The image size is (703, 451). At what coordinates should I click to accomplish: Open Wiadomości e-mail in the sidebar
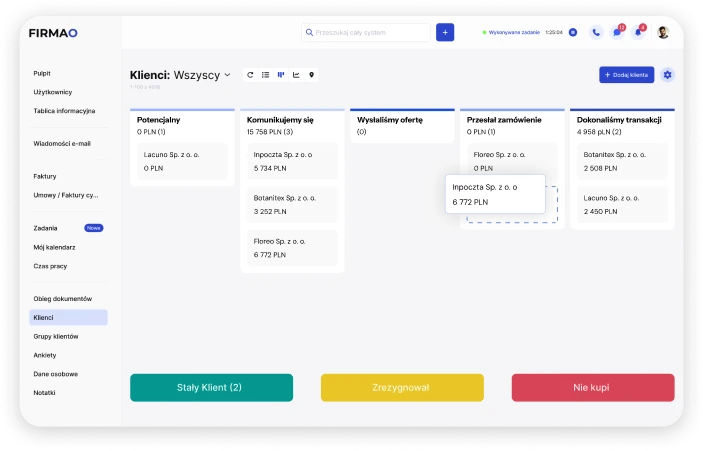pyautogui.click(x=62, y=143)
